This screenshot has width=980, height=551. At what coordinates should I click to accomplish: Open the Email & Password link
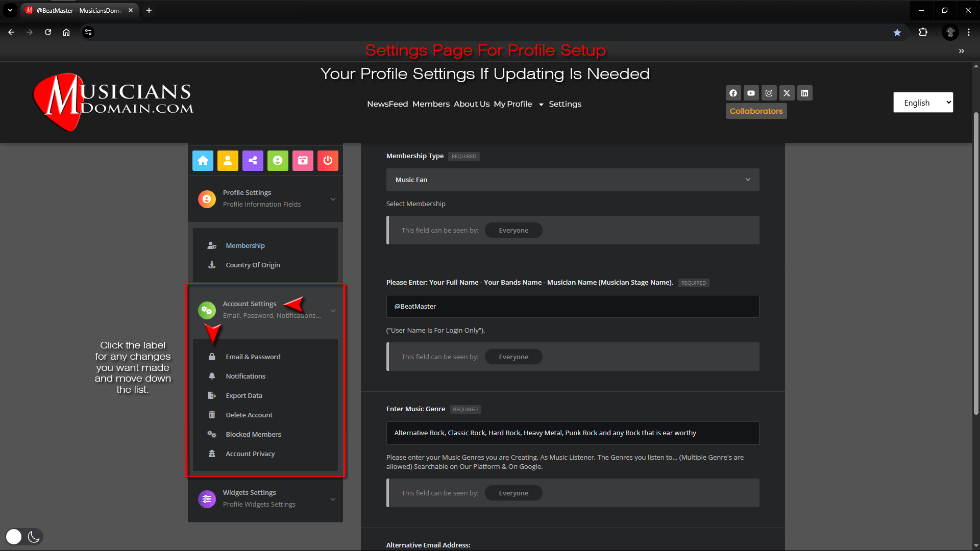click(253, 357)
